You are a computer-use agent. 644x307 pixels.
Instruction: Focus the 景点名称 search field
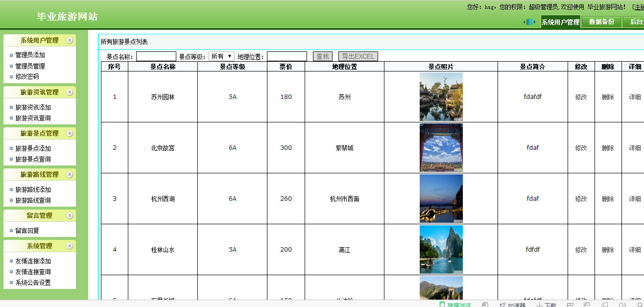tap(156, 56)
